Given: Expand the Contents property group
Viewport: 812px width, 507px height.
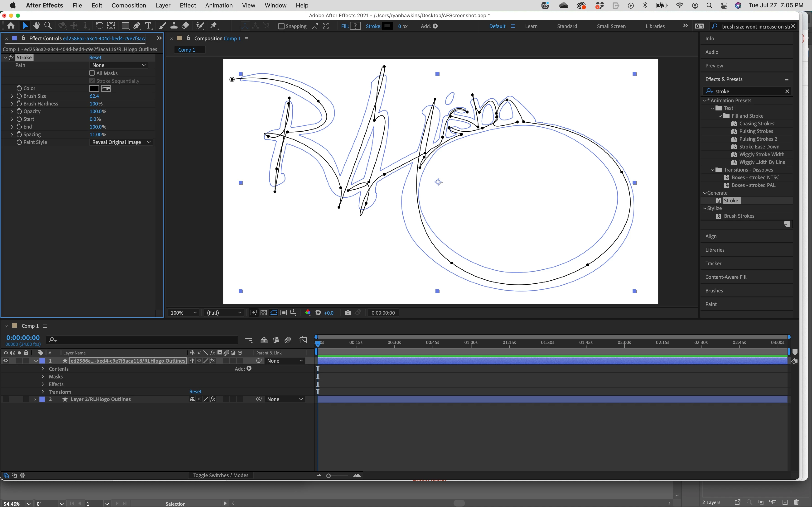Looking at the screenshot, I should 43,369.
